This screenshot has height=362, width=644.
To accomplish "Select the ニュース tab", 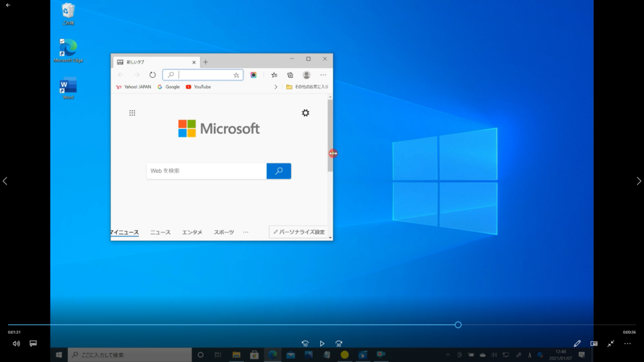I will [x=160, y=232].
